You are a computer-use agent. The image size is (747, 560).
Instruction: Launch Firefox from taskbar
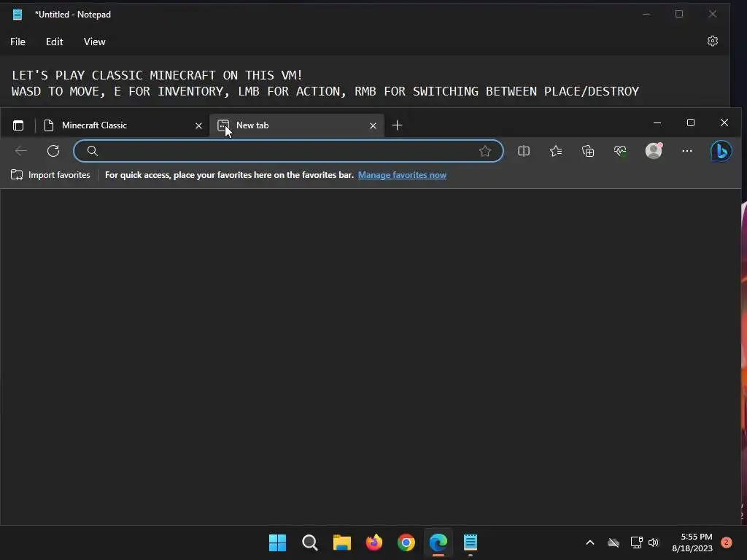374,542
